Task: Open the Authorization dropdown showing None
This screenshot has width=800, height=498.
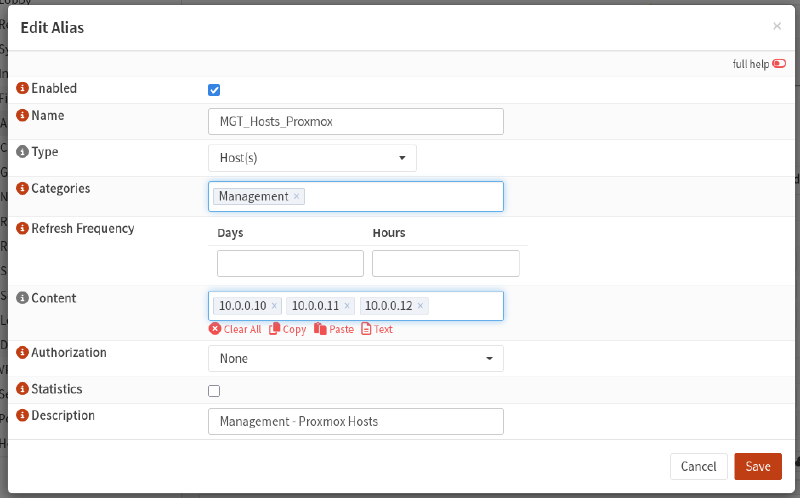Action: click(356, 359)
